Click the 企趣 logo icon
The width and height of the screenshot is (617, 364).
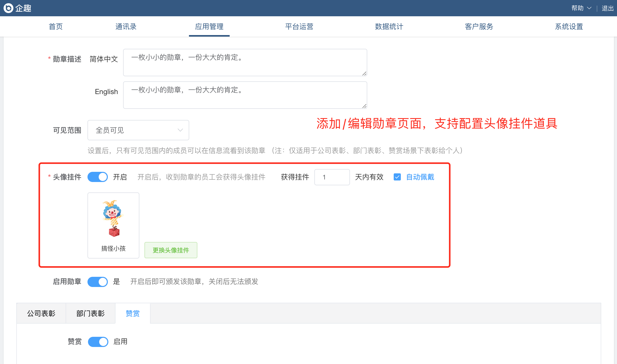tap(8, 8)
